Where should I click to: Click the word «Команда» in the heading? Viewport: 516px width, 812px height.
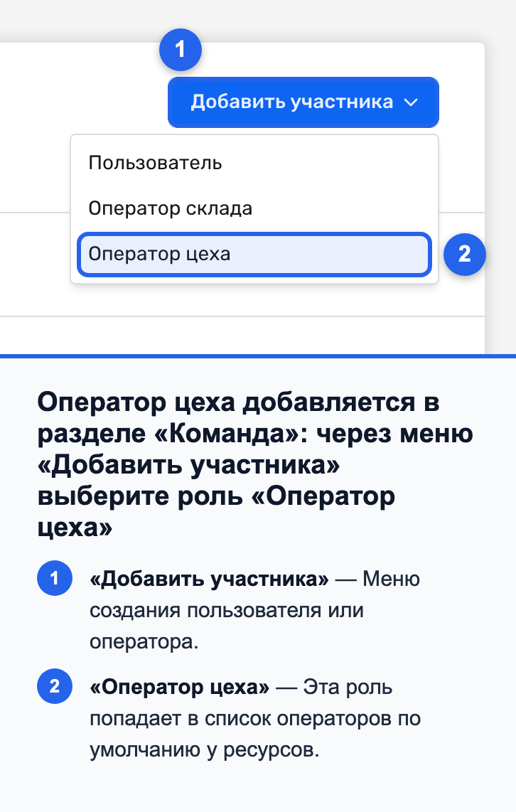click(231, 434)
